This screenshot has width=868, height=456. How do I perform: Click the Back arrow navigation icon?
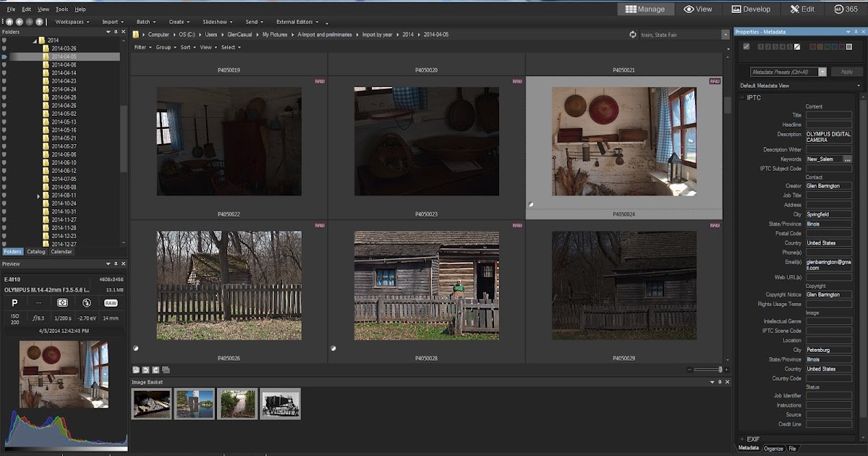click(x=19, y=22)
